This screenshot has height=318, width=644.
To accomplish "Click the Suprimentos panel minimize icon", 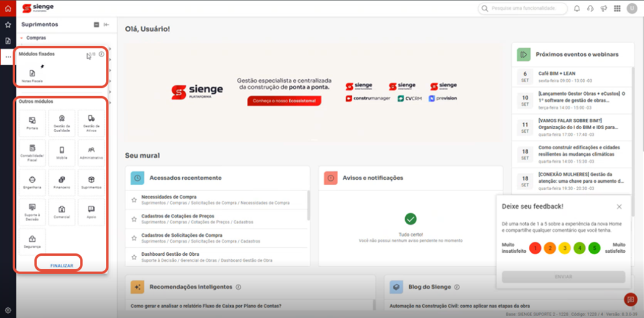I will pyautogui.click(x=96, y=24).
